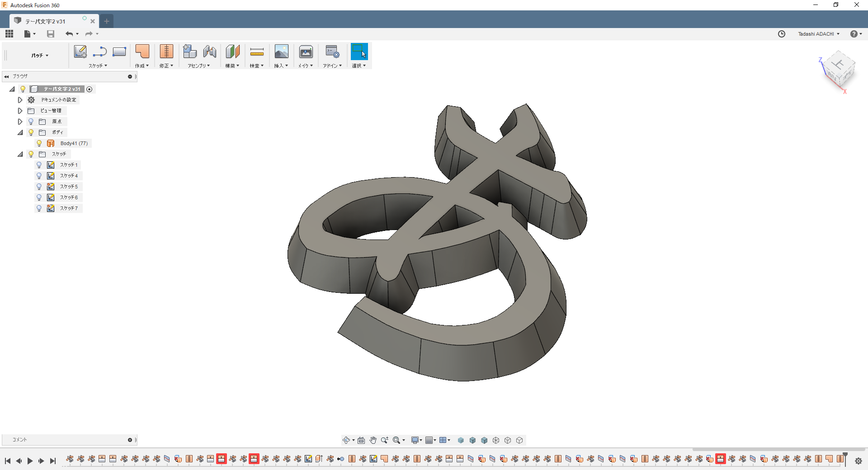Pick the Line sketch tool
The width and height of the screenshot is (868, 470).
click(x=99, y=52)
